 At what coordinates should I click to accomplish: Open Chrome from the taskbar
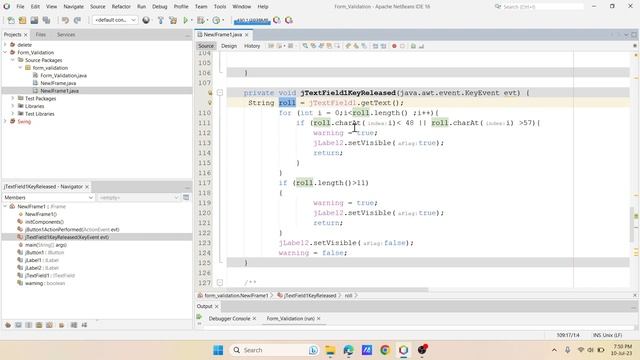pyautogui.click(x=385, y=350)
